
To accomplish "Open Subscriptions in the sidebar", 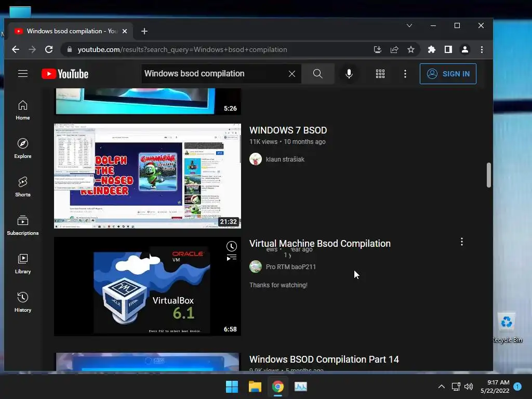I will coord(23,225).
